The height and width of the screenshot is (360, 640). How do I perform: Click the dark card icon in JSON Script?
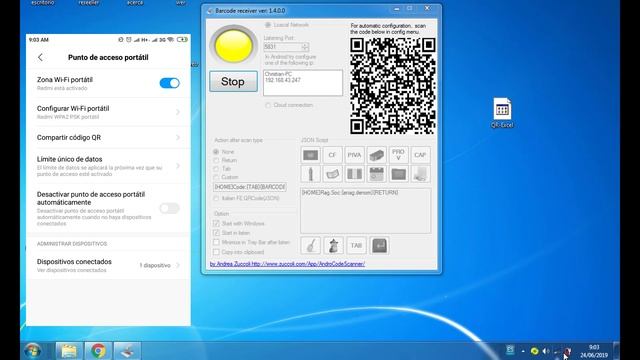[311, 155]
